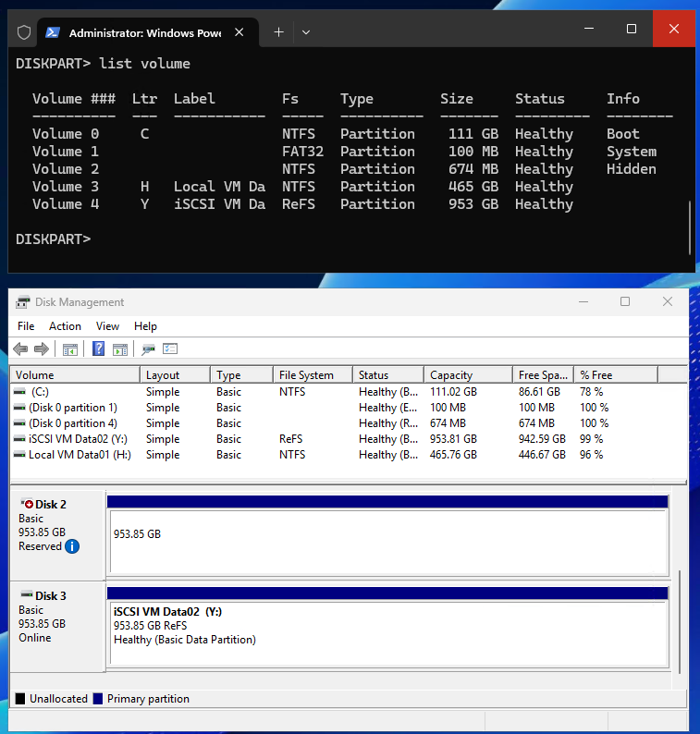The image size is (700, 734).
Task: Sort by the Layout column header
Action: [175, 375]
